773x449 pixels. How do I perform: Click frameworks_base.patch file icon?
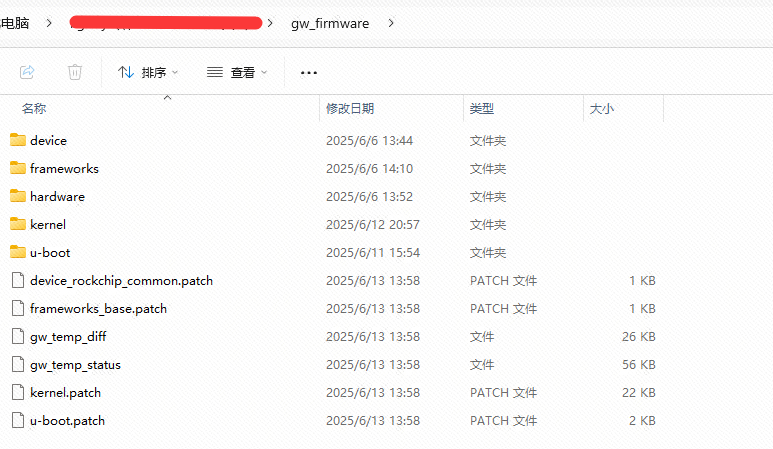pos(18,309)
